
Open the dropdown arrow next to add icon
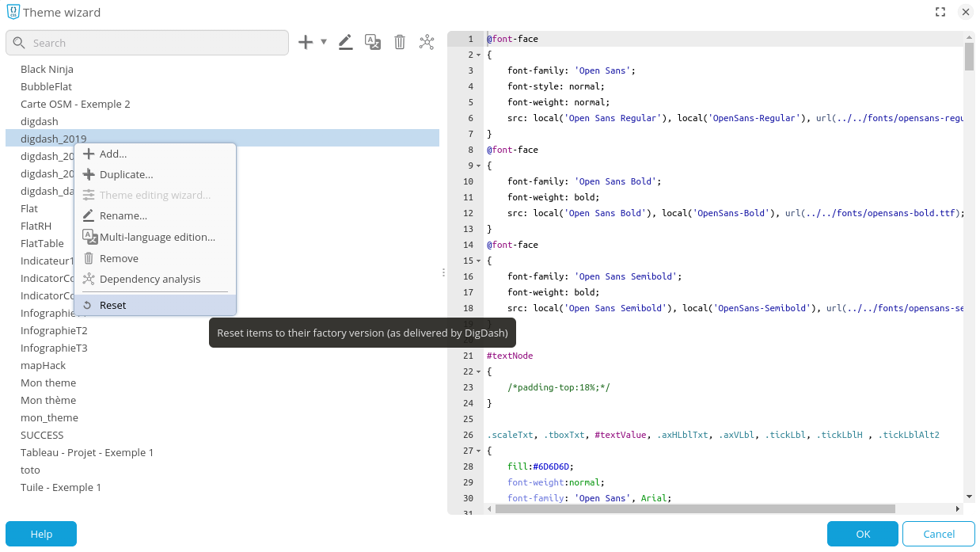coord(324,43)
